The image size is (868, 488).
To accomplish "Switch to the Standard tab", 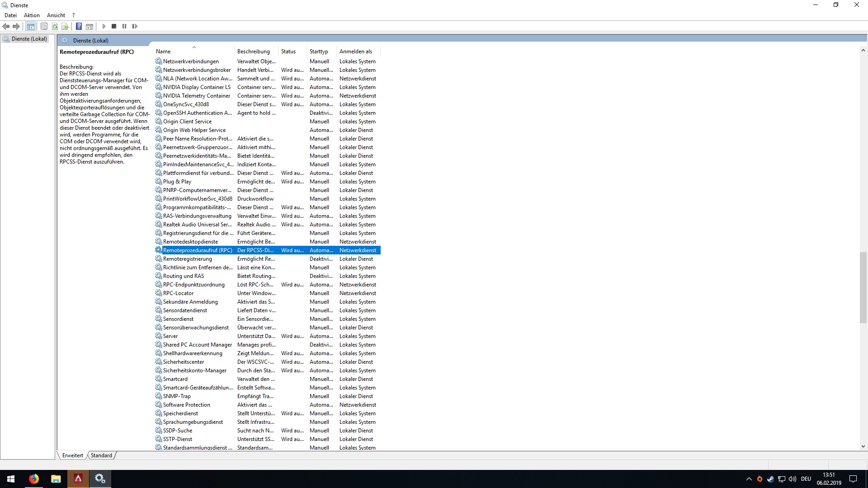I will pos(101,455).
